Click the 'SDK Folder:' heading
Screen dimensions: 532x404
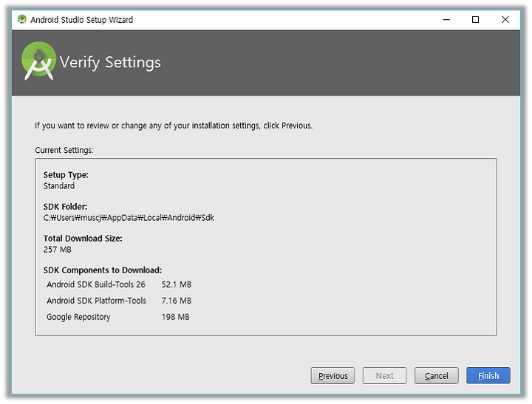click(65, 207)
